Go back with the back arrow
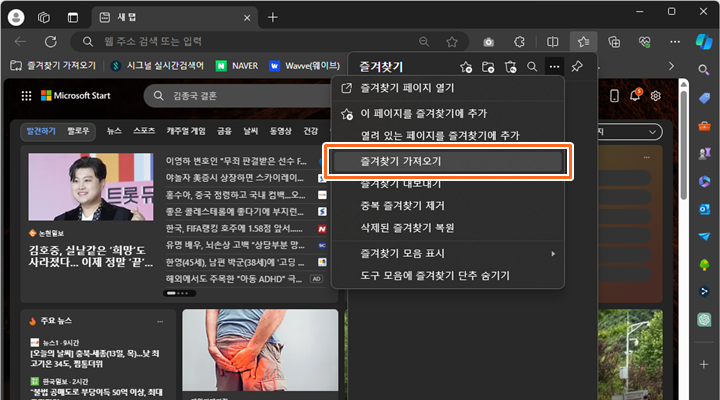720x400 pixels. 20,42
